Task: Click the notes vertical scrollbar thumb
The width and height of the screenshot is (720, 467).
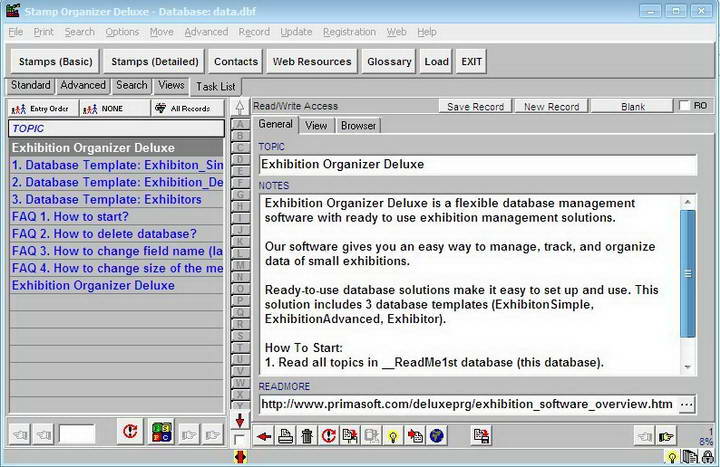Action: tap(687, 274)
